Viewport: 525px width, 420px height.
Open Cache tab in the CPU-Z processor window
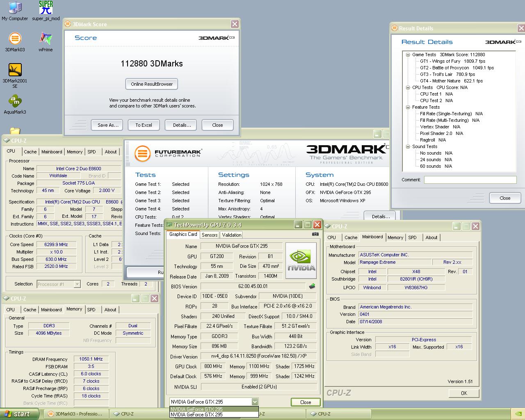point(30,152)
